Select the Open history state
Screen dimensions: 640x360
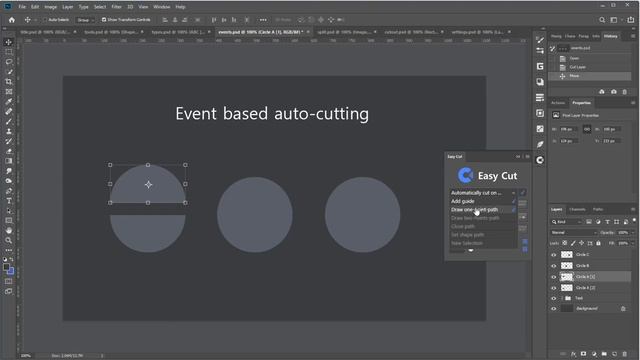pos(590,58)
